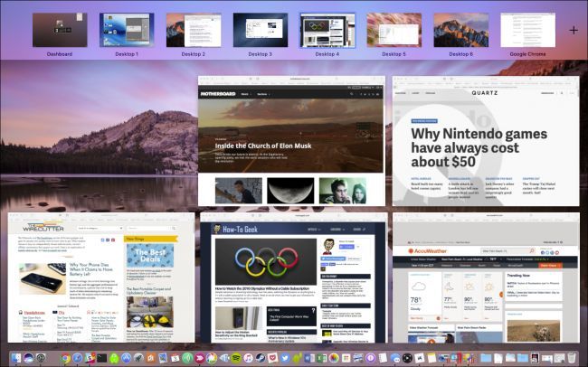Open Finder from the dock
This screenshot has height=367, width=588.
coord(16,358)
